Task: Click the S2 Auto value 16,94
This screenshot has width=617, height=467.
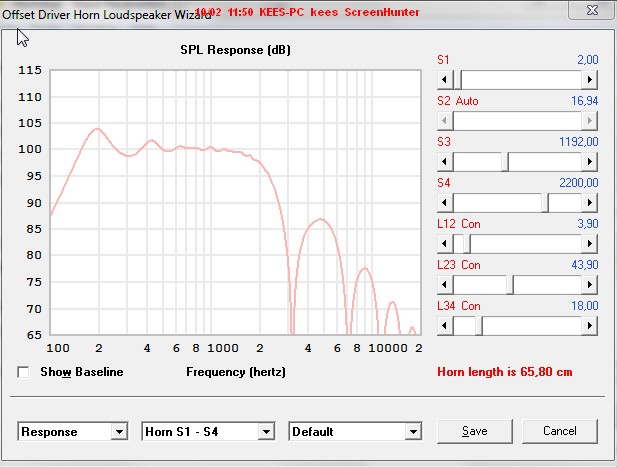Action: (585, 101)
